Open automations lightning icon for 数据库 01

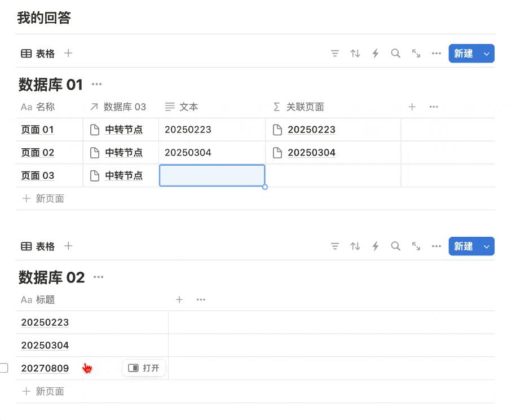pos(376,54)
